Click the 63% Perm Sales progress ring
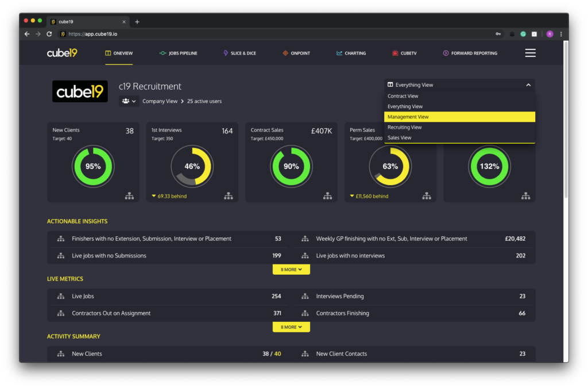588x388 pixels. [390, 166]
